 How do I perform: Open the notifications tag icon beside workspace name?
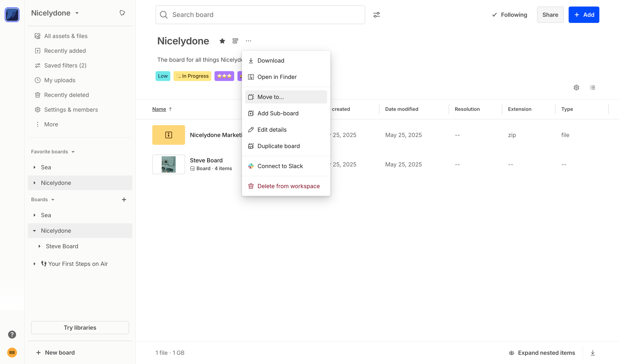[x=122, y=13]
